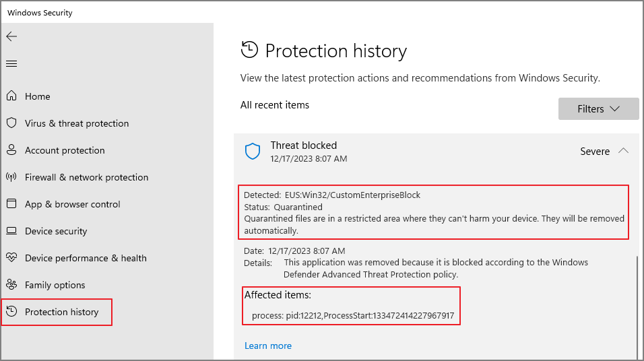The image size is (644, 361).
Task: Click the back arrow icon
Action: click(x=11, y=36)
